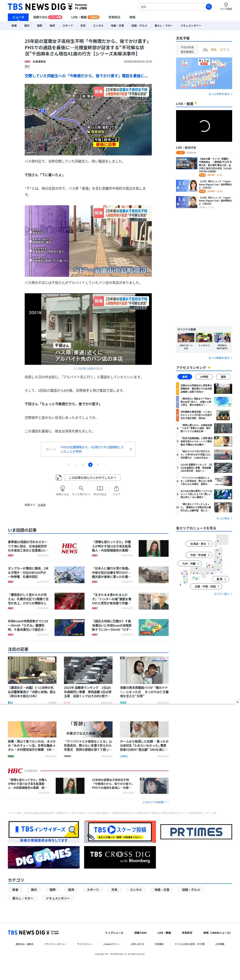Click HBC 北海道放送 logo under article title
240x980 pixels.
35,61
